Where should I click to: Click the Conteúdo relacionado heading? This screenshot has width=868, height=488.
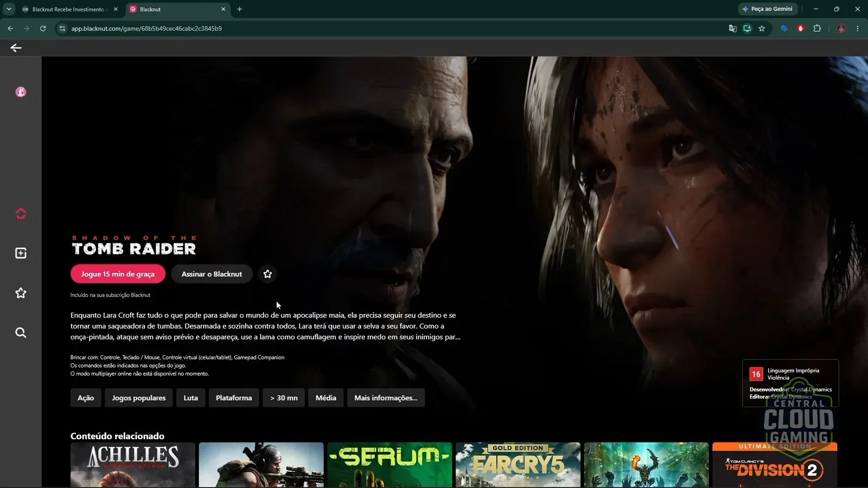(117, 436)
